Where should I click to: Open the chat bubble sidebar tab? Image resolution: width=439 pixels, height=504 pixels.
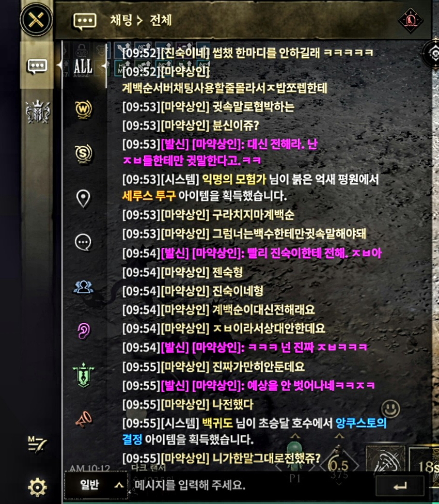point(37,66)
